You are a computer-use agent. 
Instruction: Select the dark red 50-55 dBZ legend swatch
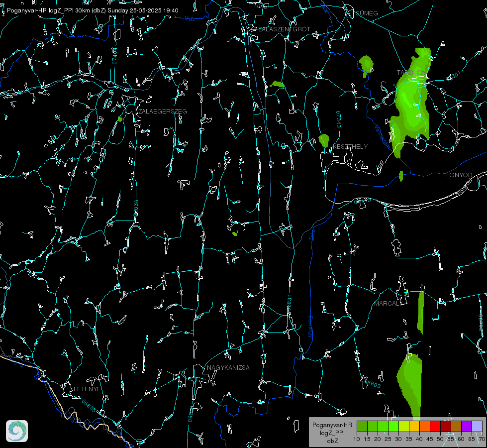(x=446, y=426)
